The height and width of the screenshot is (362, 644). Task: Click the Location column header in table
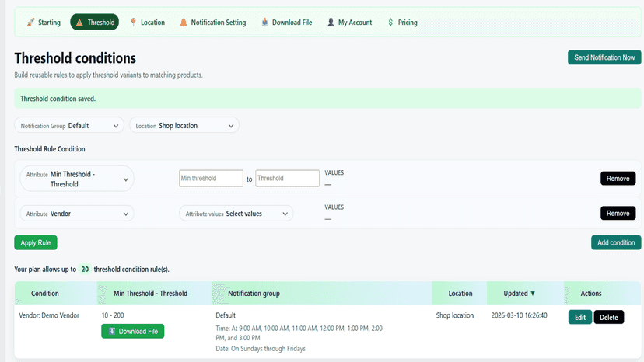click(460, 294)
